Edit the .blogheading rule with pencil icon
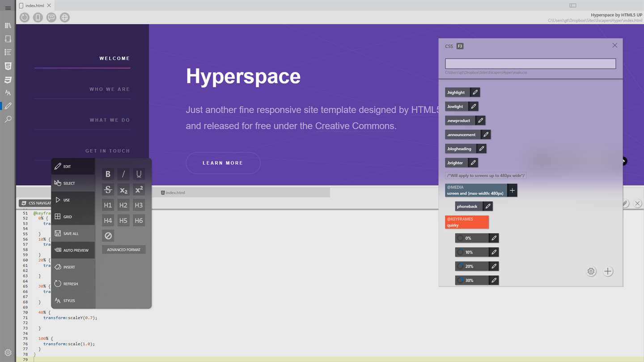644x362 pixels. pyautogui.click(x=481, y=149)
